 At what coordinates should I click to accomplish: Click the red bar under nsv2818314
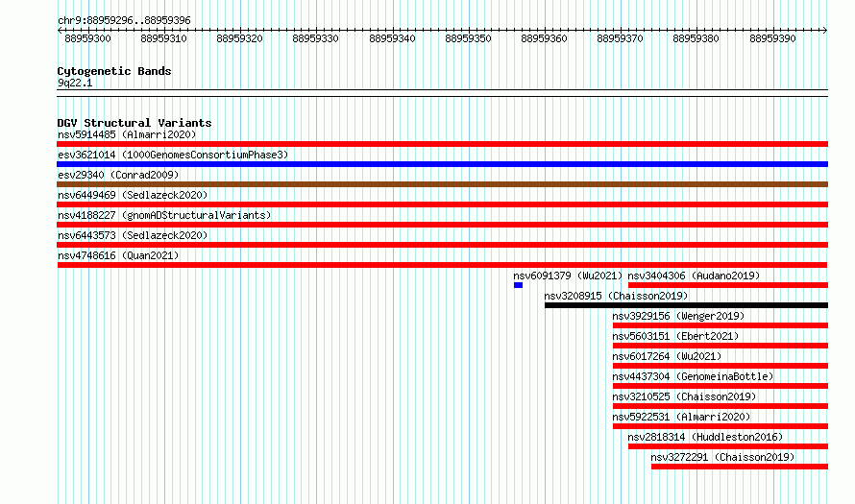728,446
